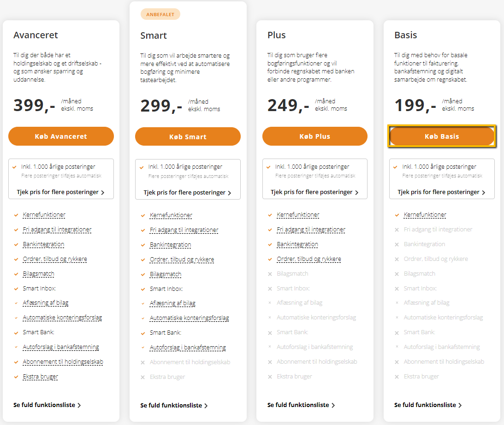Click the Køb Avanceret button

(61, 136)
